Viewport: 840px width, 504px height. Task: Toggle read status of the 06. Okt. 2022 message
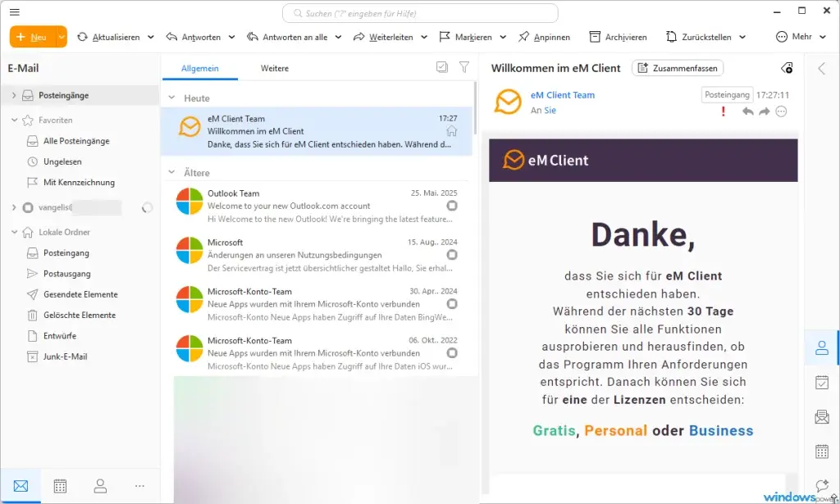coord(452,353)
